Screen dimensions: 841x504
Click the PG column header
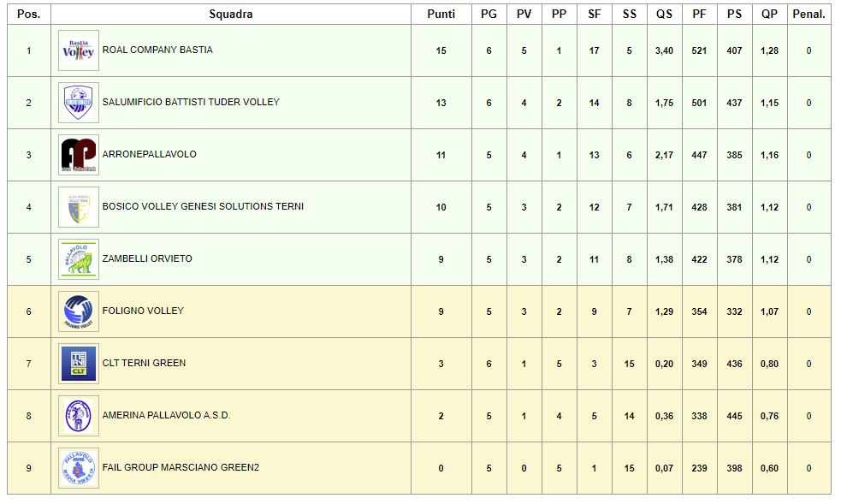pos(489,14)
